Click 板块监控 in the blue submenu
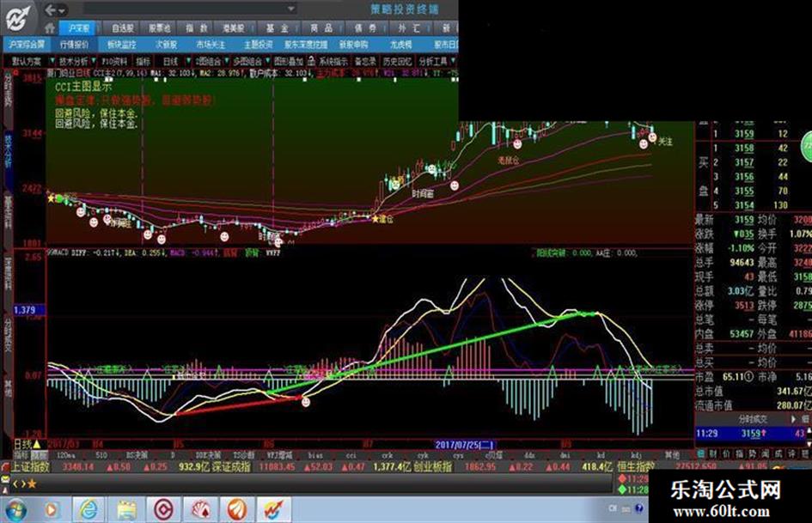Viewport: 812px width, 523px height. (121, 45)
